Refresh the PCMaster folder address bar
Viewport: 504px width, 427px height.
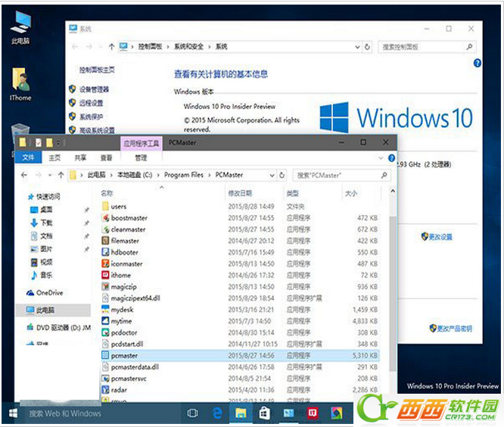click(x=282, y=175)
